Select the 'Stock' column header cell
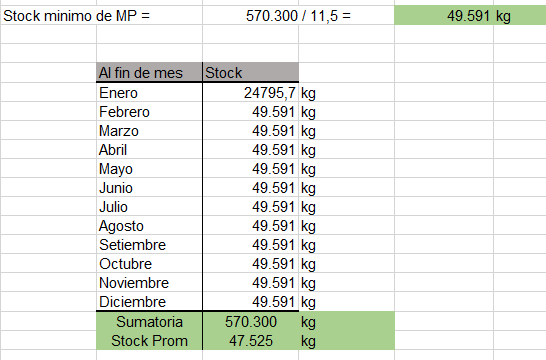This screenshot has height=360, width=546. point(250,72)
